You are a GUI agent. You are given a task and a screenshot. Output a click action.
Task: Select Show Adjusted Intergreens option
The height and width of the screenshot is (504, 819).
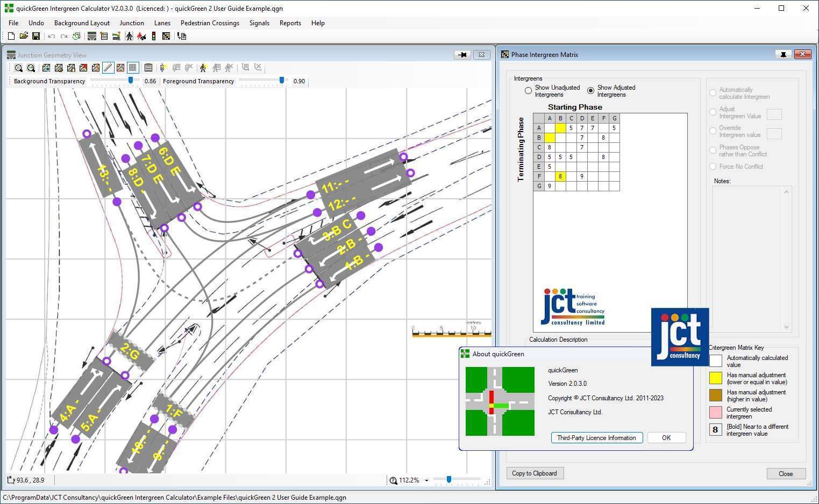click(x=590, y=91)
